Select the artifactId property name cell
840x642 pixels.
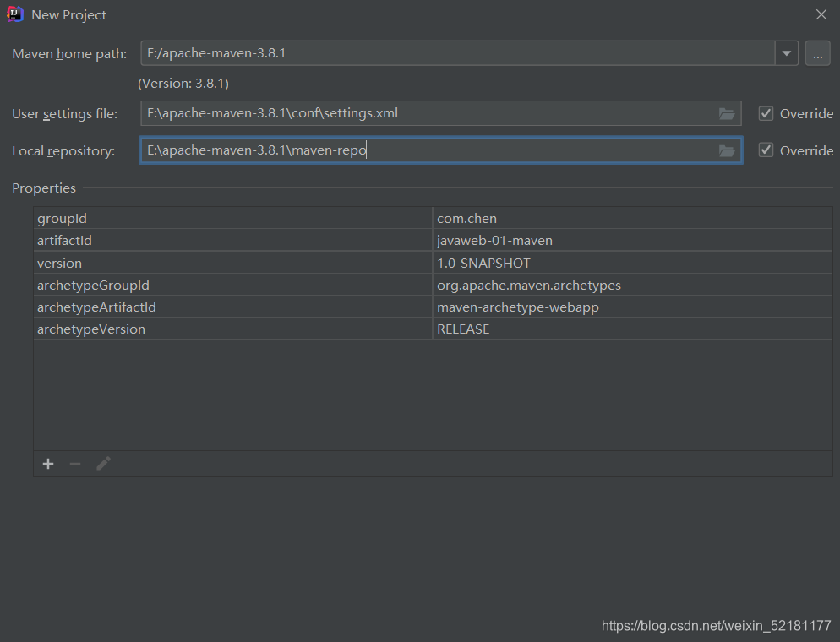(233, 241)
